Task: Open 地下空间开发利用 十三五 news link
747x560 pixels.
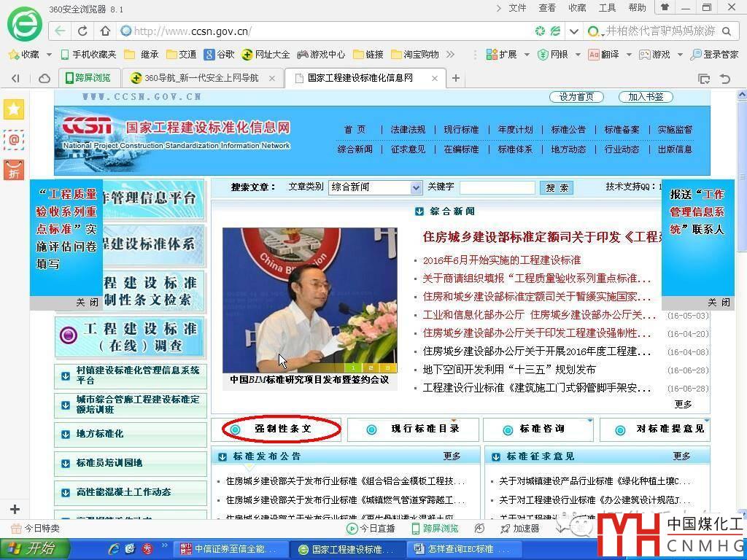Action: (x=508, y=370)
